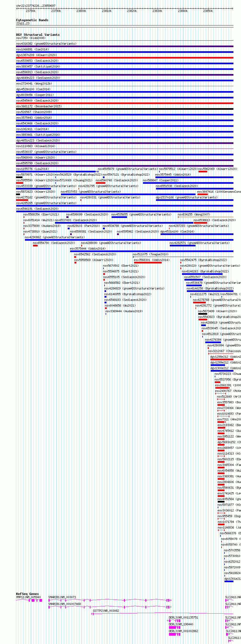Open variant nsv4316382 gnomAD label
The height and width of the screenshot is (644, 241).
pos(46,44)
